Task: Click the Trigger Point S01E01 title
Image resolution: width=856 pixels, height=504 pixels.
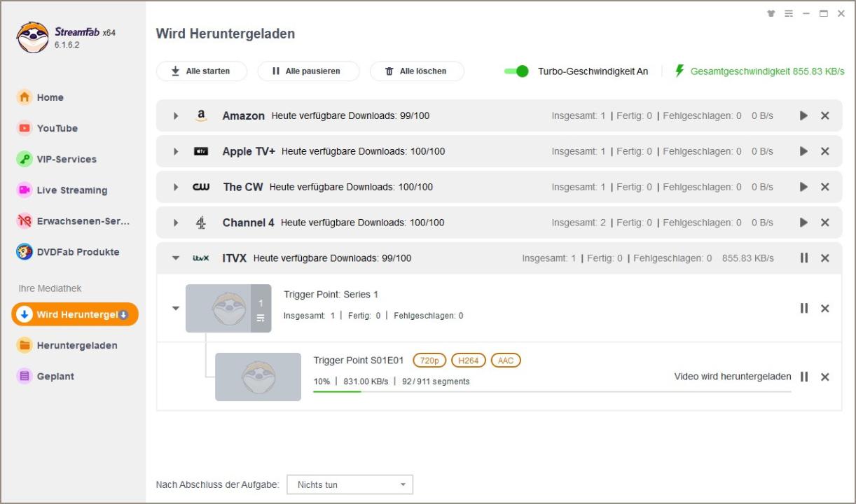Action: tap(359, 360)
